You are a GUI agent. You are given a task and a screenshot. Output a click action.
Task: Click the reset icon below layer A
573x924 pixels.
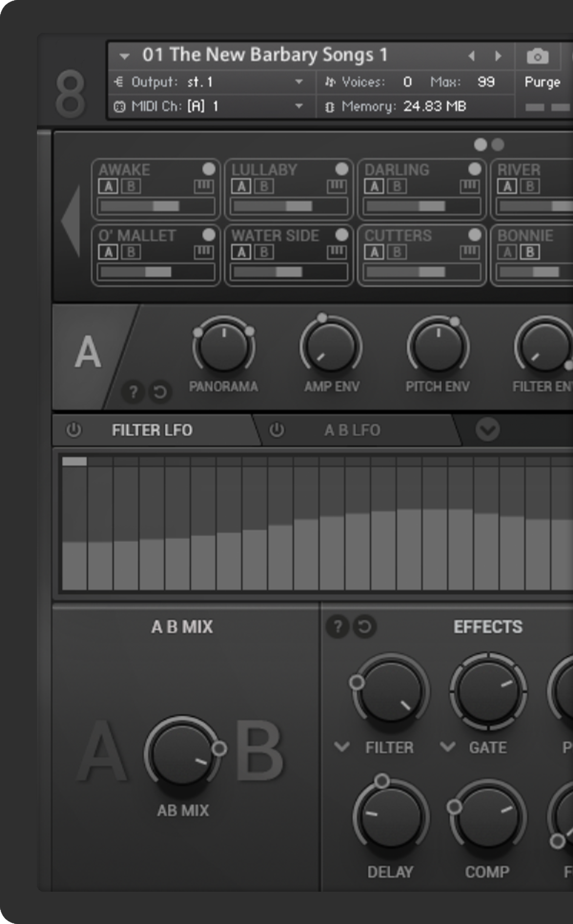[x=160, y=392]
